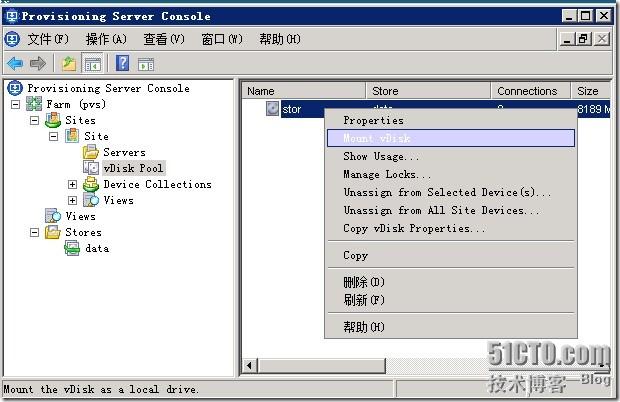Select the vDisk Pool tree item label
This screenshot has width=620, height=402.
pyautogui.click(x=133, y=168)
